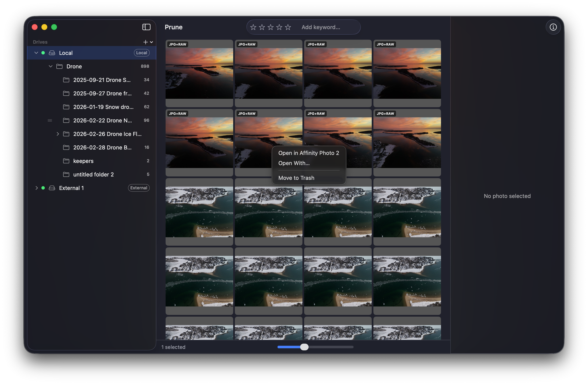Viewport: 588px width, 385px height.
Task: Open the 2026-01-19 Snow dro... folder
Action: pos(103,107)
